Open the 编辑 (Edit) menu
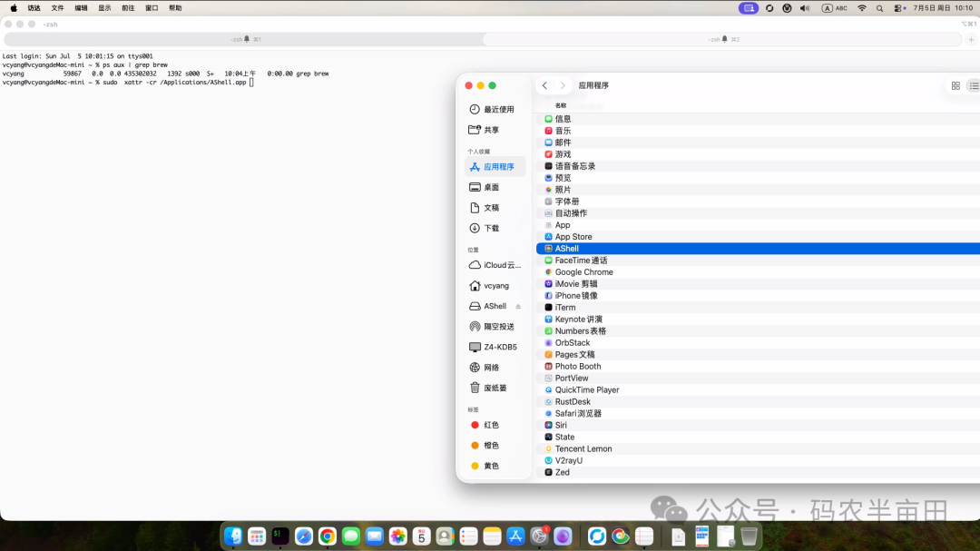This screenshot has width=980, height=551. (x=82, y=8)
